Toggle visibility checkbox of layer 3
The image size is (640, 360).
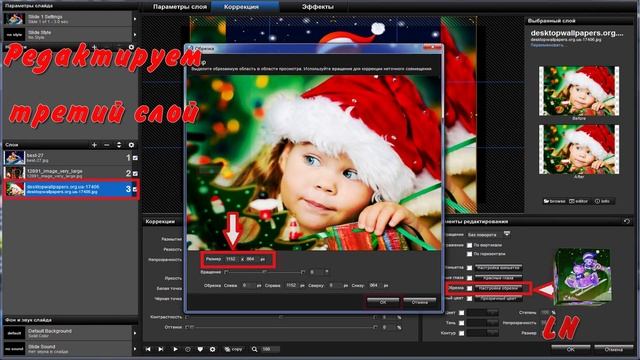tap(135, 189)
